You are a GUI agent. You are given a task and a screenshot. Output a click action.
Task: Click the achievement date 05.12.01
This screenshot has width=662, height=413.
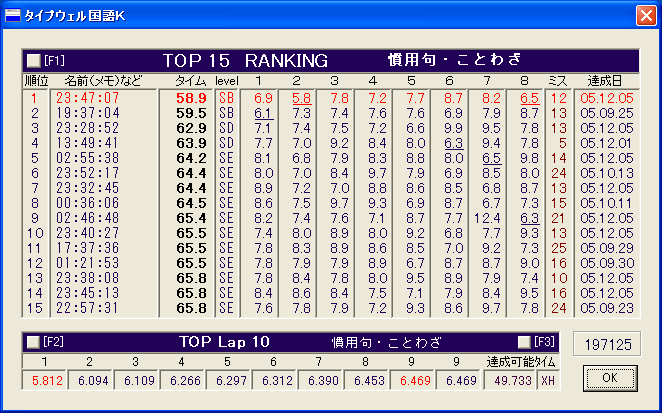(605, 143)
